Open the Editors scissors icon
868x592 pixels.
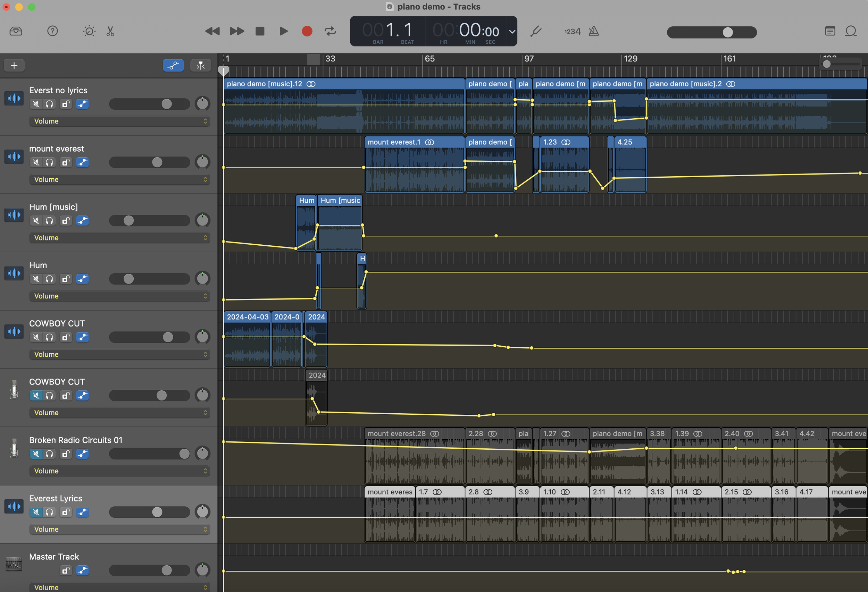click(110, 31)
